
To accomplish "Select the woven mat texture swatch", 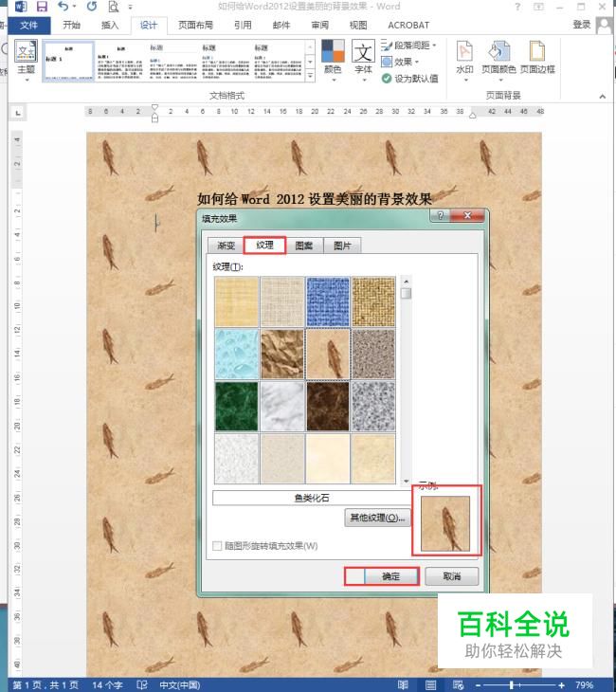I will point(373,301).
